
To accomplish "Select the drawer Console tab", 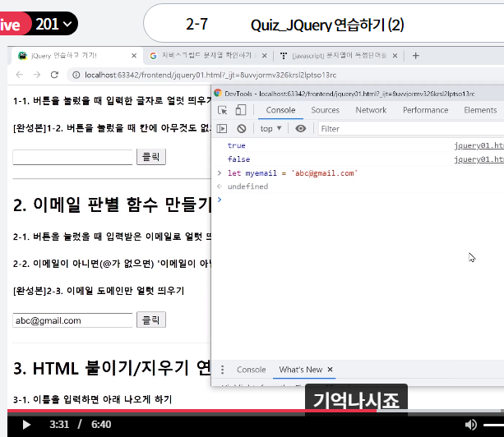I will pyautogui.click(x=252, y=370).
